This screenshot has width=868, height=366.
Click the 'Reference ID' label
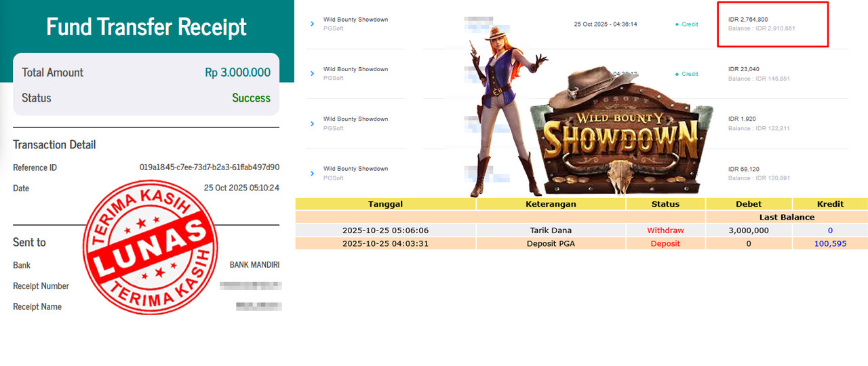(x=35, y=167)
